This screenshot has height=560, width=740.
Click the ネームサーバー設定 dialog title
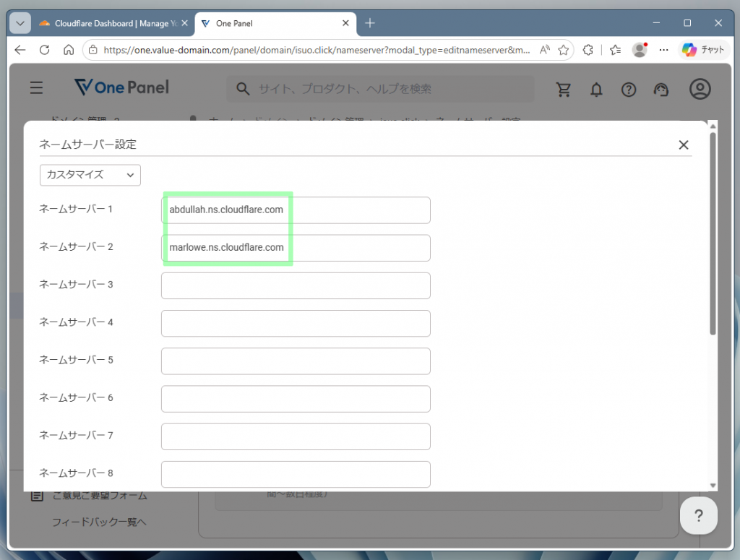click(87, 145)
